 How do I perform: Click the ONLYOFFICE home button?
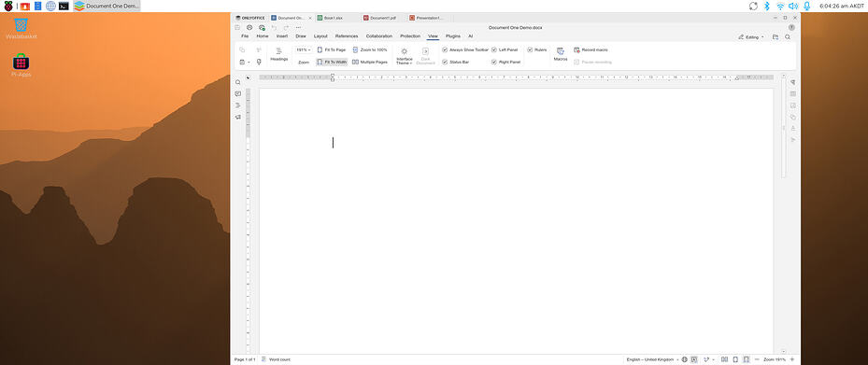tap(250, 18)
